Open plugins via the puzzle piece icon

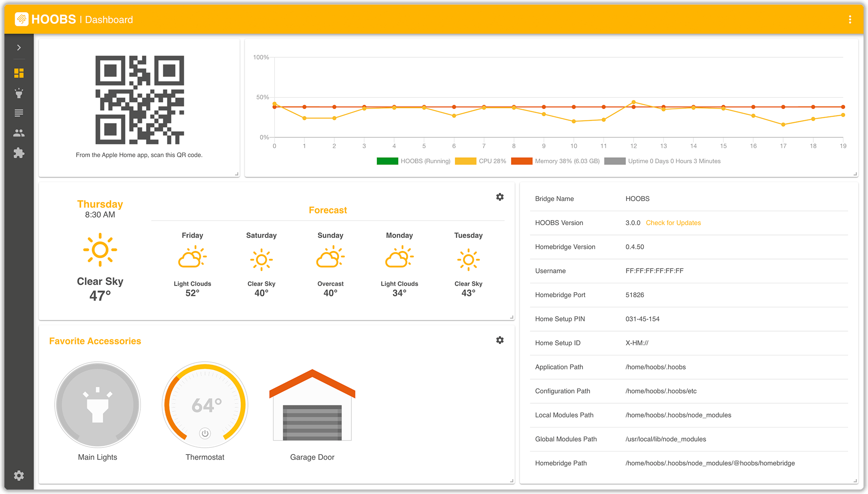19,153
